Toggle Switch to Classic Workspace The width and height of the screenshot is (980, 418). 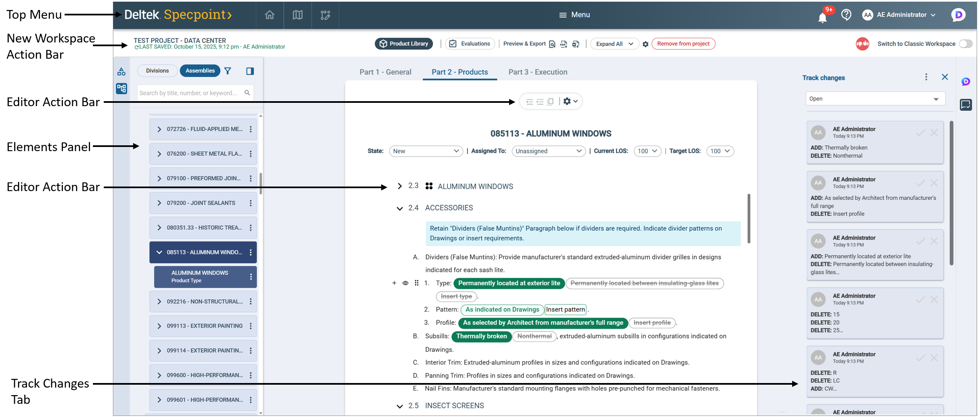(965, 44)
